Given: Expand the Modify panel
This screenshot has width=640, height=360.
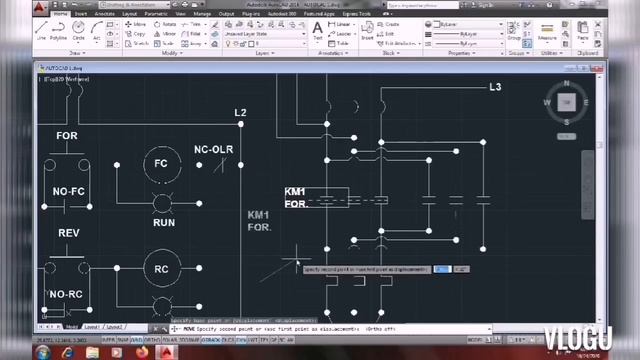Looking at the screenshot, I should 172,53.
